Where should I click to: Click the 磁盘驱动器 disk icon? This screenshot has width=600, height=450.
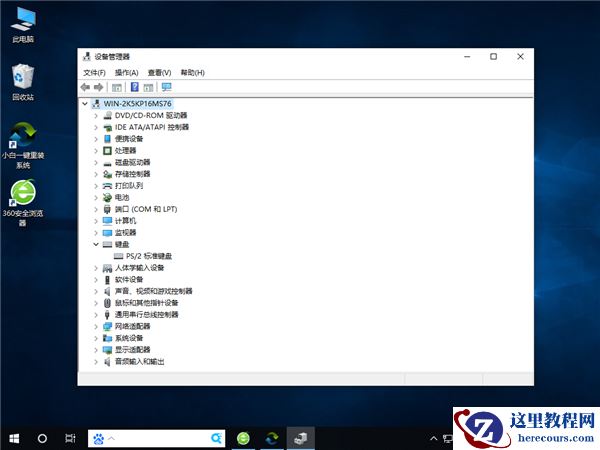click(x=108, y=163)
